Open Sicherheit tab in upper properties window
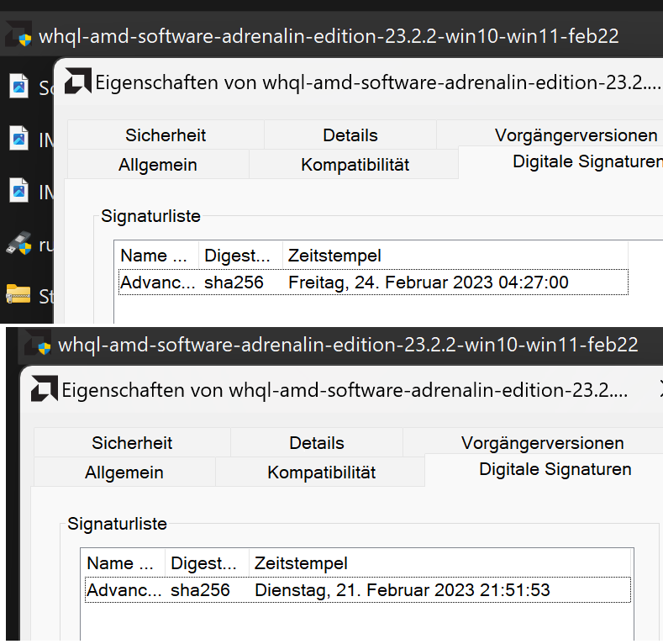663x644 pixels. pyautogui.click(x=166, y=135)
